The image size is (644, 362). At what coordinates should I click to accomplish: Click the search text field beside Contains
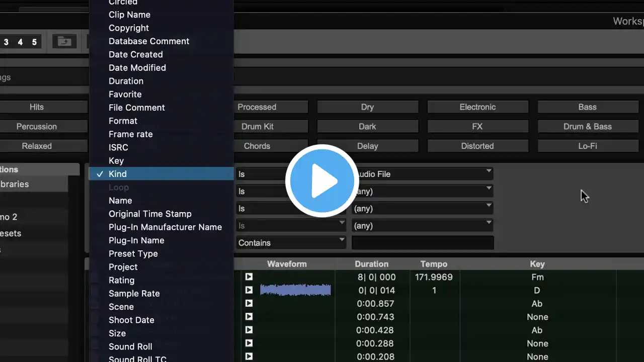423,243
